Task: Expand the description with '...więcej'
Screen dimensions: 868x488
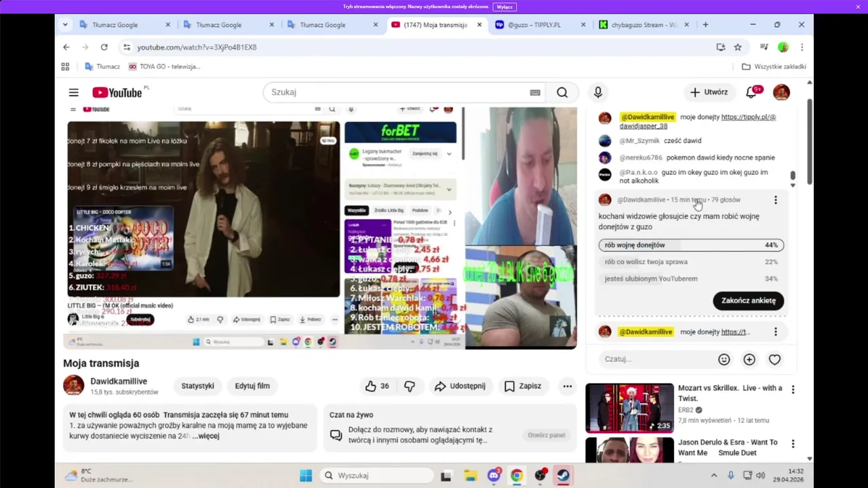Action: [205, 436]
